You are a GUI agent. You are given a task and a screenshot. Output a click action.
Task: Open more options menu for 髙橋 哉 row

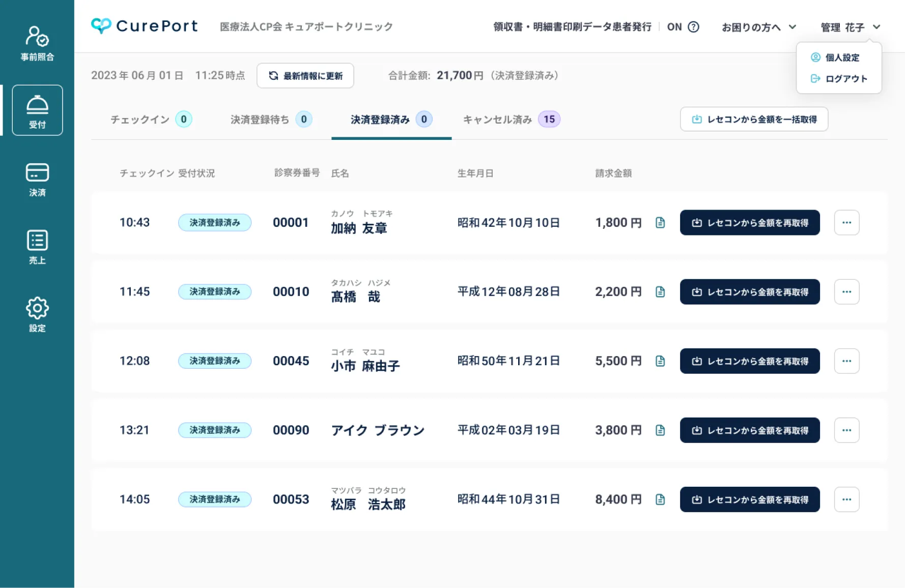(x=846, y=292)
